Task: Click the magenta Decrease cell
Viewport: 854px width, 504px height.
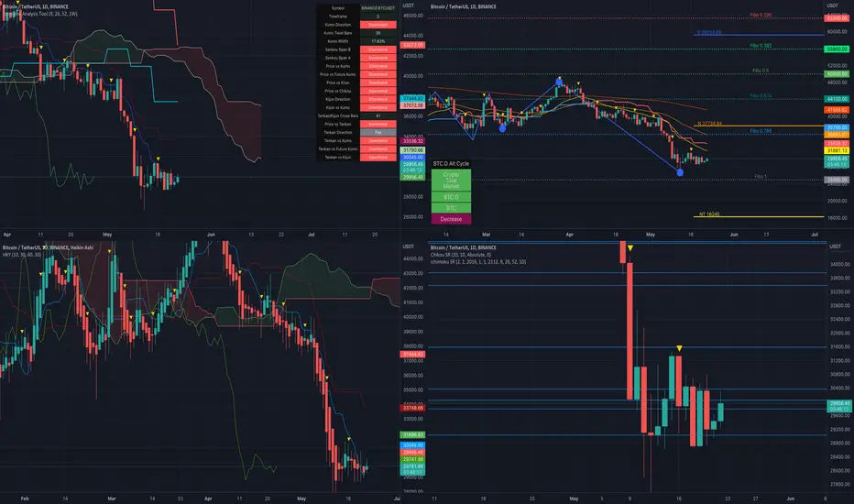Action: click(451, 219)
